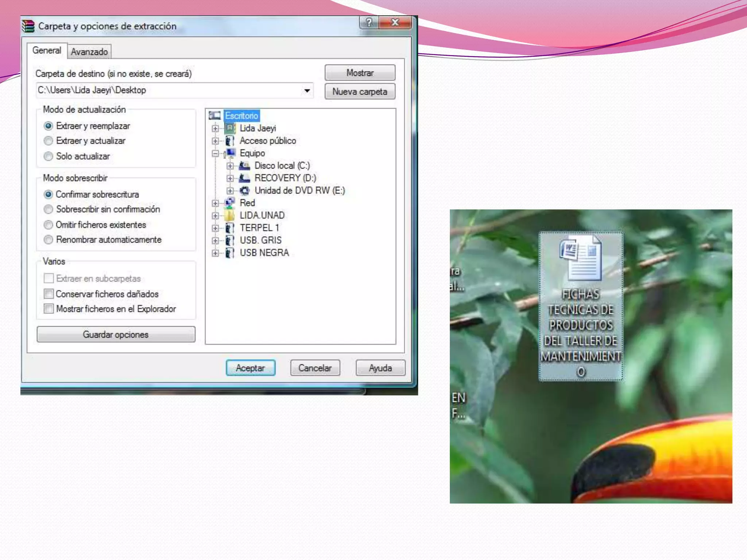Open the destination folder path dropdown
Image resolution: width=747 pixels, height=560 pixels.
307,90
